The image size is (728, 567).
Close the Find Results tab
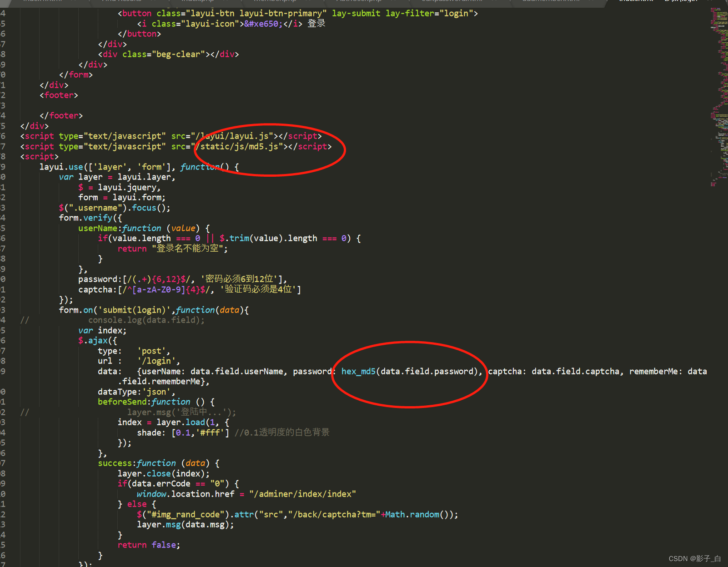coord(152,1)
